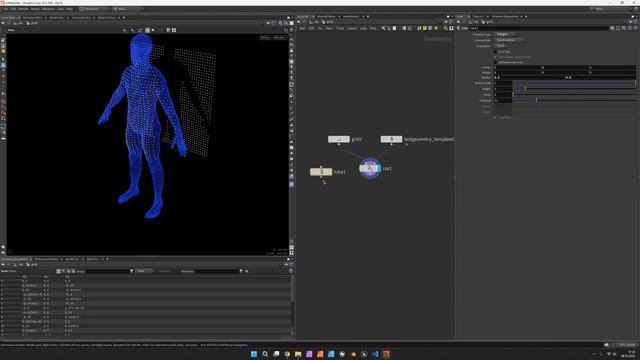Click the parameter pane search magnifier icon

click(624, 28)
